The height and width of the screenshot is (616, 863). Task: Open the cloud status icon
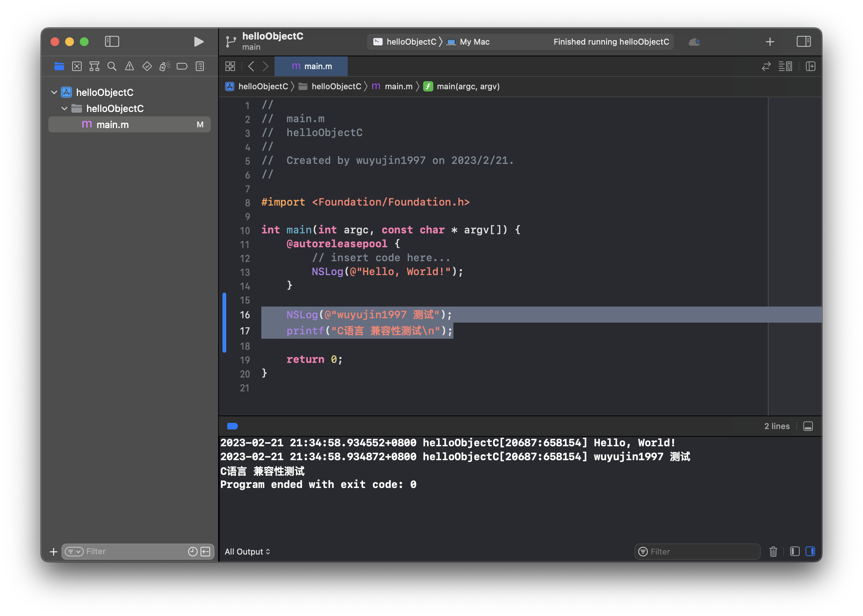[694, 42]
